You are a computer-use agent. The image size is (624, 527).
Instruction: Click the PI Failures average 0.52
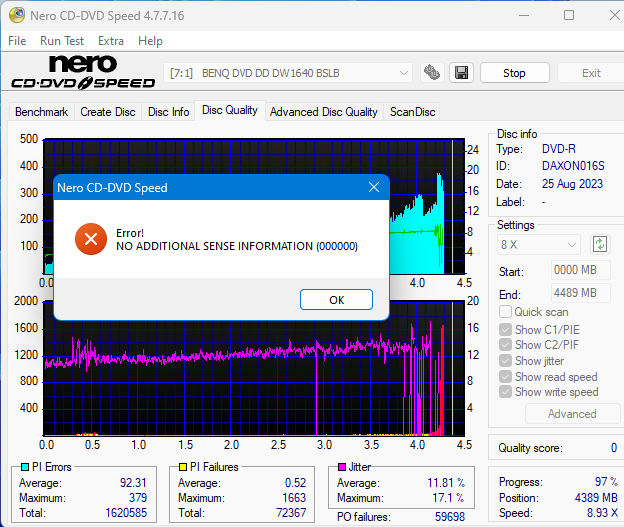click(x=295, y=482)
